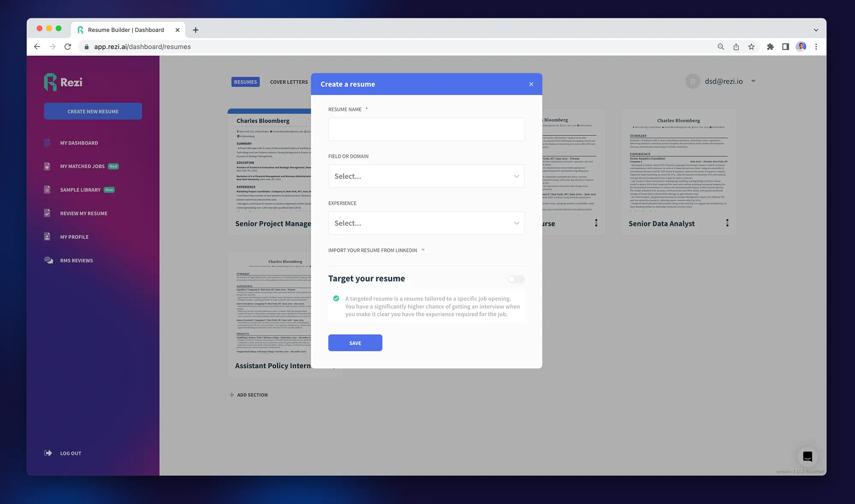Click the Save button
Image resolution: width=855 pixels, height=504 pixels.
pyautogui.click(x=355, y=343)
